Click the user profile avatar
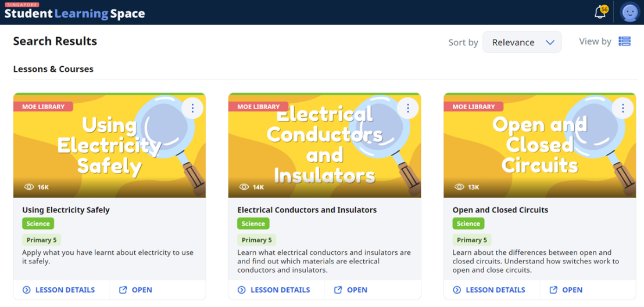 click(x=629, y=12)
